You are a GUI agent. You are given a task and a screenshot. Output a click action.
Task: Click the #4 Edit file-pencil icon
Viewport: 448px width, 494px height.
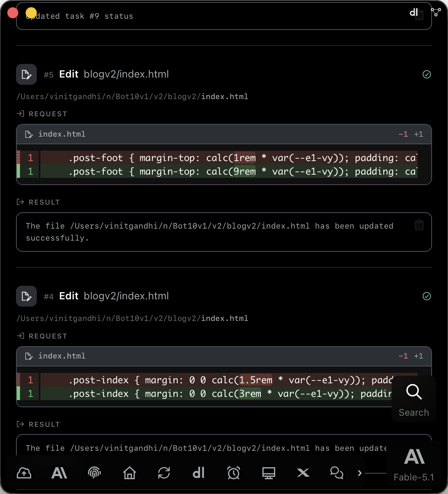[x=26, y=296]
